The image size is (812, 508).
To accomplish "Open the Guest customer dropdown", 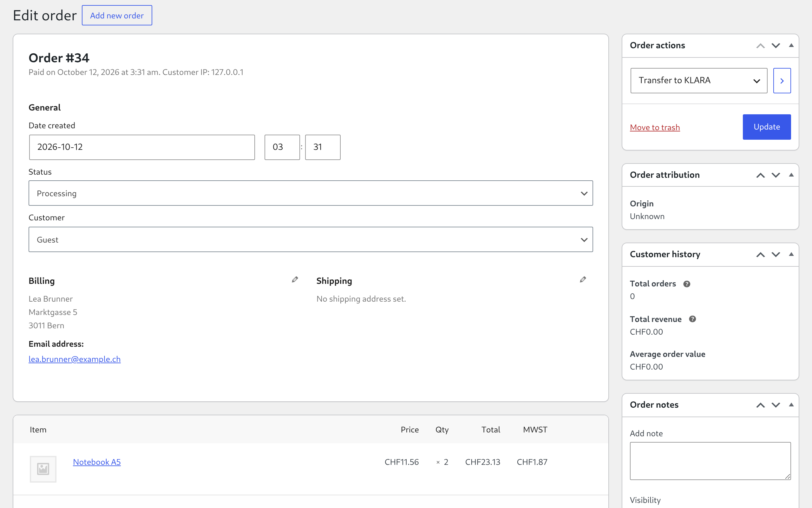I will click(311, 239).
